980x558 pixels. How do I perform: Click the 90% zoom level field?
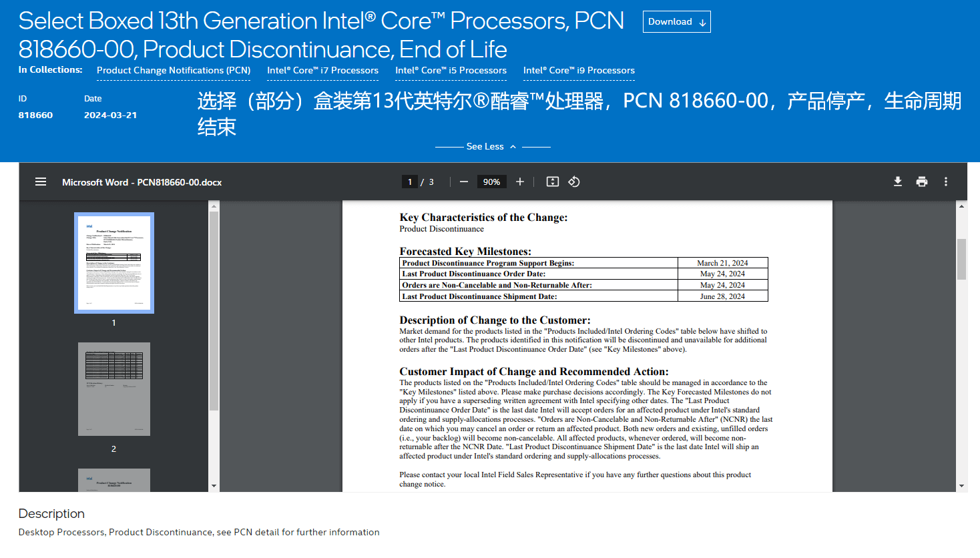point(492,182)
